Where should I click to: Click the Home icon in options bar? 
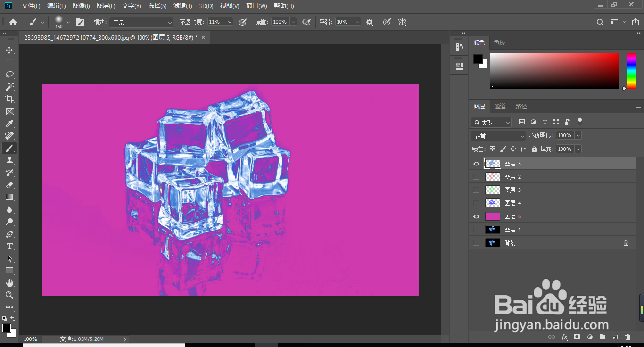[x=13, y=22]
